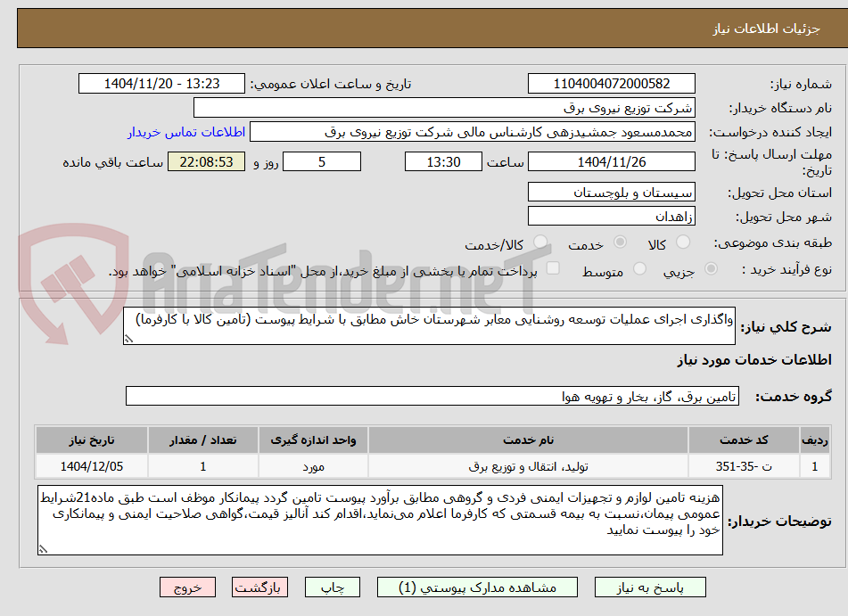Click the پاسخ به نیاز button
Image resolution: width=848 pixels, height=616 pixels.
click(650, 587)
